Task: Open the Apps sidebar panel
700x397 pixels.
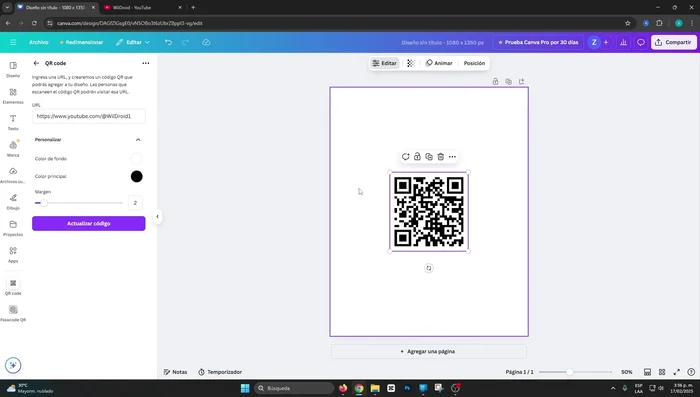Action: click(13, 254)
